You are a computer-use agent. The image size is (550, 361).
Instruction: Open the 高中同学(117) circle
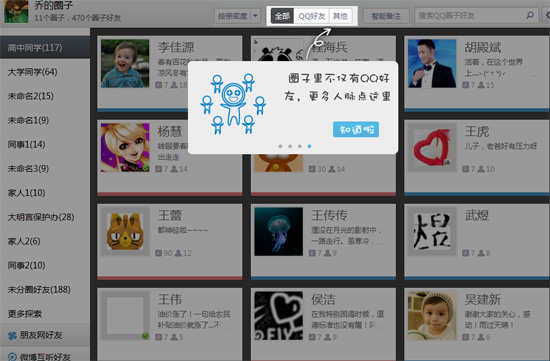point(45,47)
